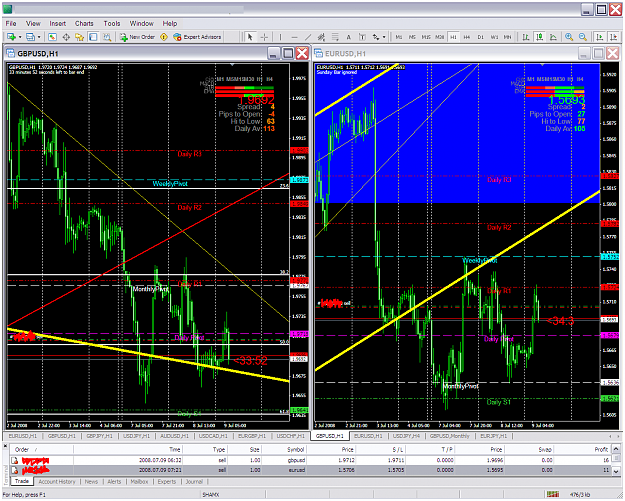Toggle chart shift button
625x501 pixels.
coord(613,37)
